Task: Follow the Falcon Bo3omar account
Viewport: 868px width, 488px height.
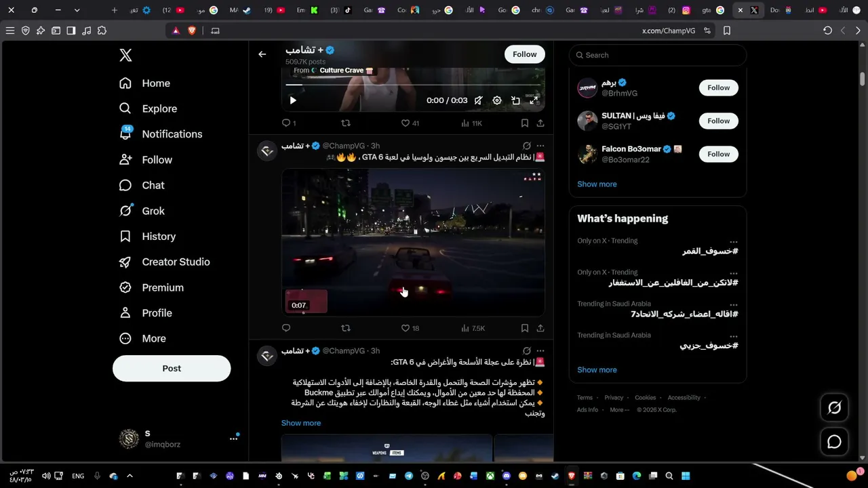Action: click(x=719, y=154)
